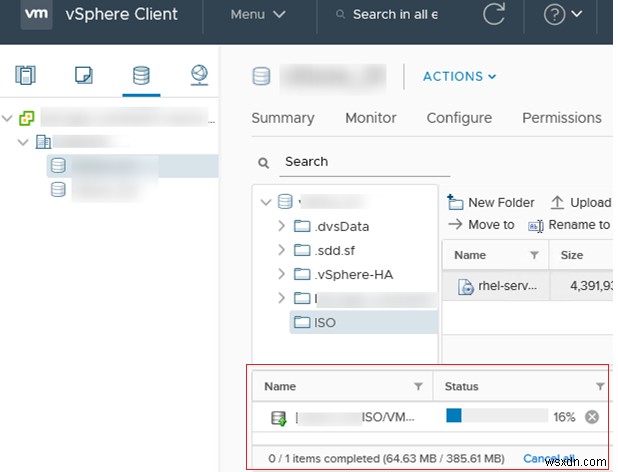Switch to Networking view icon
Image resolution: width=618 pixels, height=472 pixels.
pos(199,75)
